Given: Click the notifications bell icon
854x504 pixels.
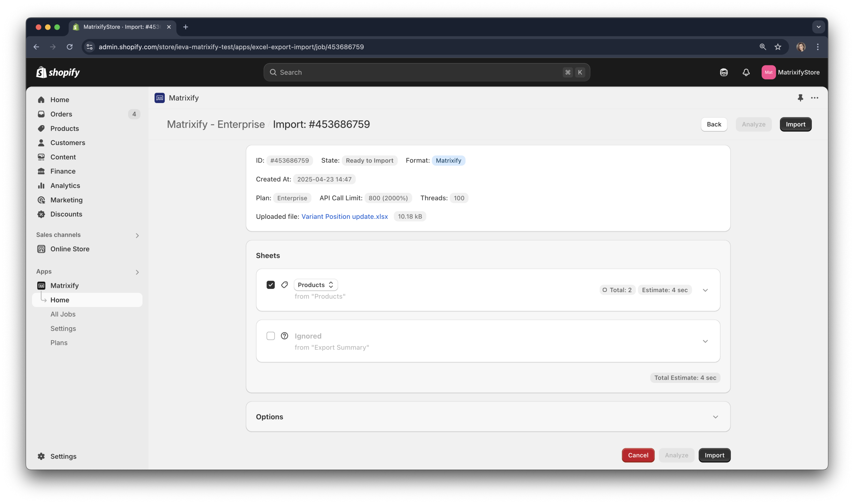Looking at the screenshot, I should coord(746,72).
